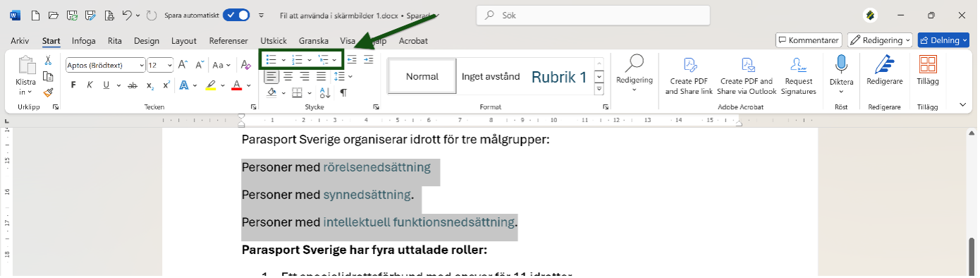Screen dimensions: 980x278
Task: Toggle the Spara automatiskt switch
Action: pos(235,15)
